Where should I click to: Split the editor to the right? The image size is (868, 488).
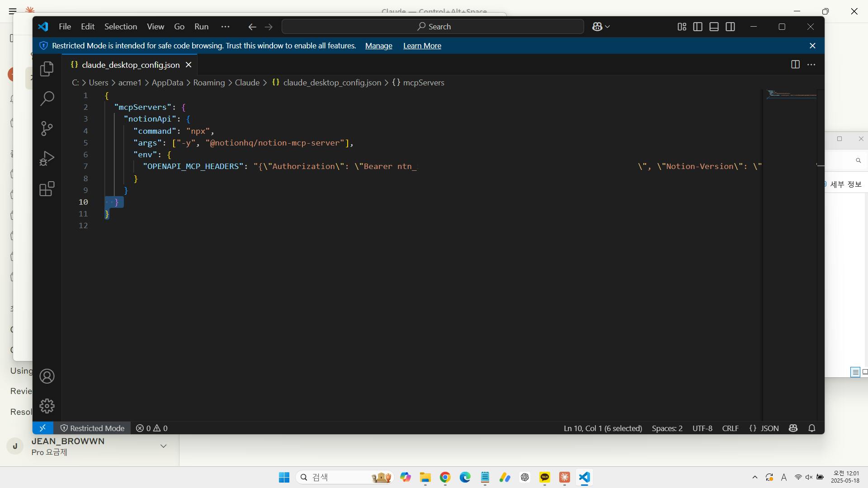point(795,65)
